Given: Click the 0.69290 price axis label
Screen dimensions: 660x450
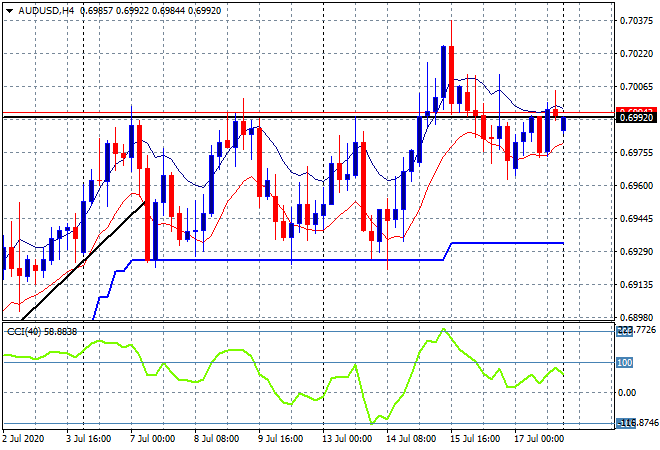Looking at the screenshot, I should pyautogui.click(x=636, y=251).
